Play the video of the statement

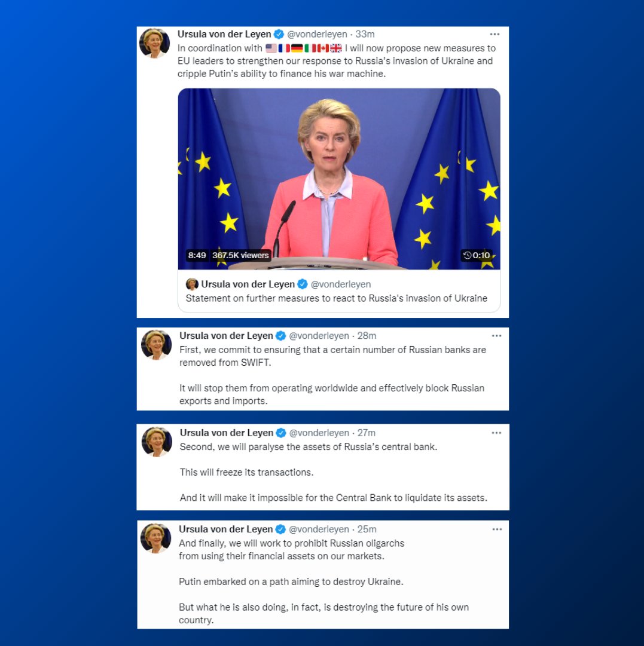tap(339, 179)
